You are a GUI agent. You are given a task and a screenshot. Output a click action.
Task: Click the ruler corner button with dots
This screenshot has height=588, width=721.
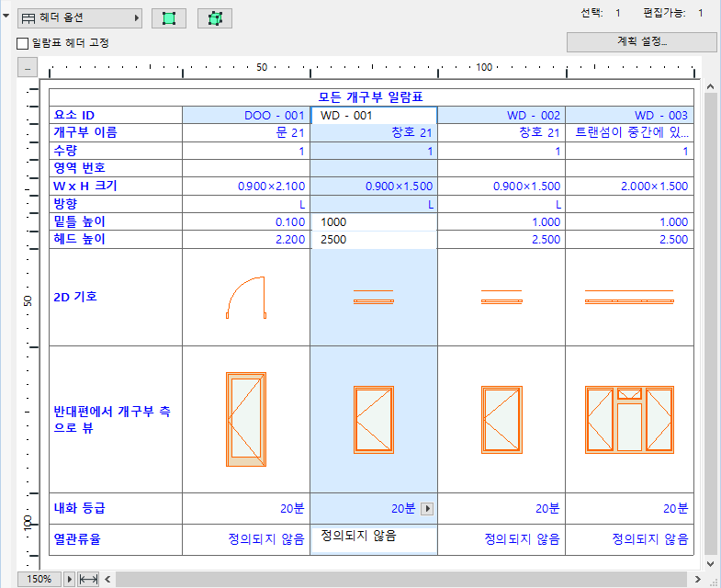point(28,68)
